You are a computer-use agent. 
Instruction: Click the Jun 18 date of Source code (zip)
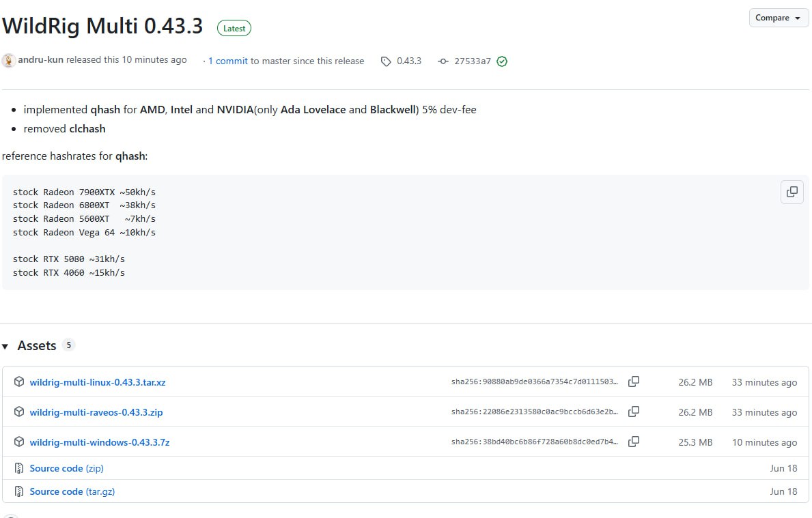783,468
